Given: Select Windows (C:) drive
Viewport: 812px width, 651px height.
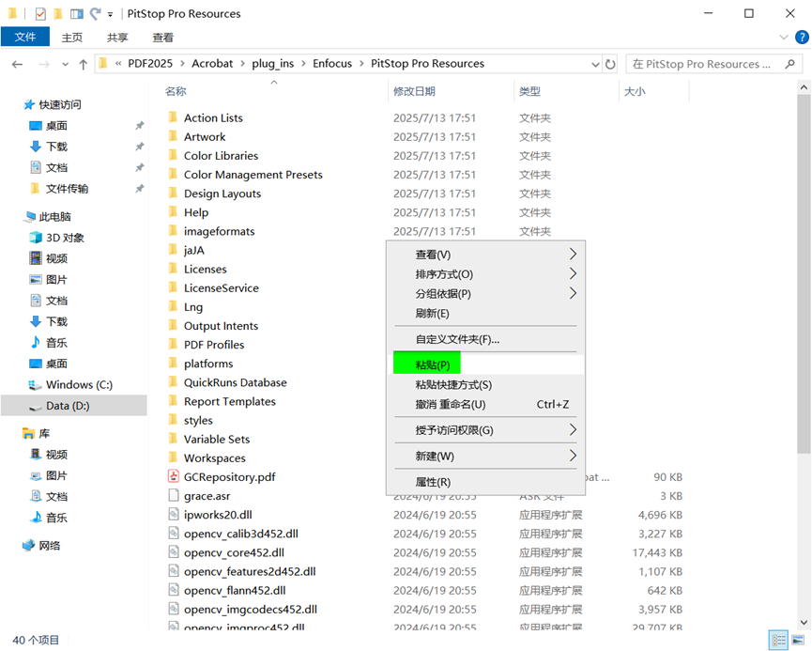Looking at the screenshot, I should (x=69, y=384).
